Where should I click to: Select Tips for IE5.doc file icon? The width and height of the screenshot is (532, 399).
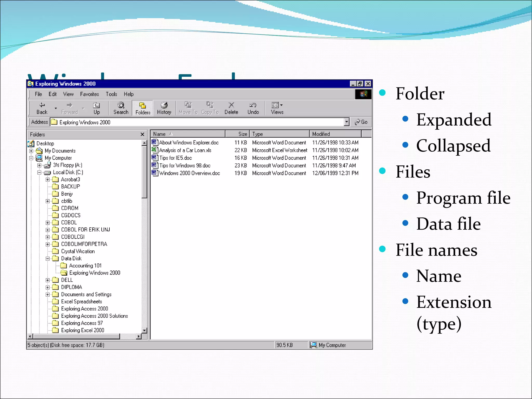[x=155, y=158]
